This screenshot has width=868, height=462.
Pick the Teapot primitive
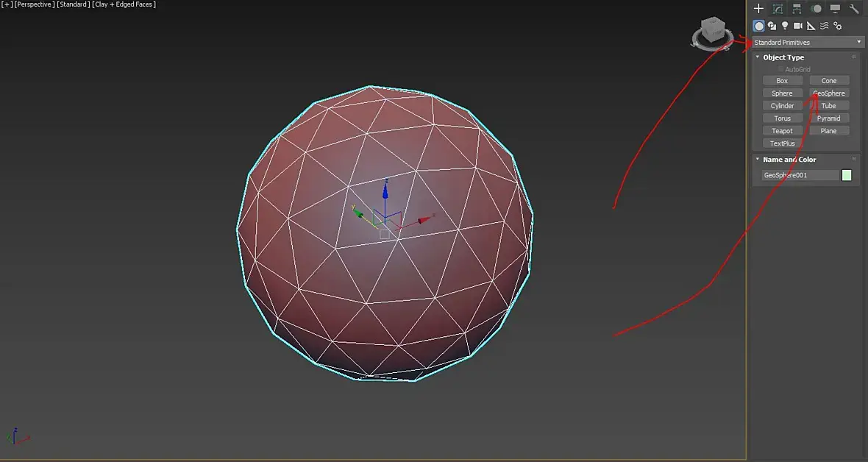pos(782,131)
